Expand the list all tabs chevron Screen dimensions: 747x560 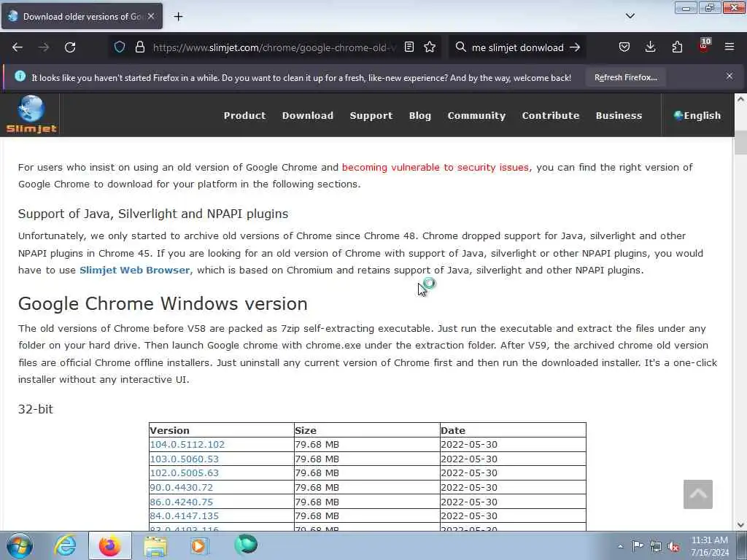[630, 16]
